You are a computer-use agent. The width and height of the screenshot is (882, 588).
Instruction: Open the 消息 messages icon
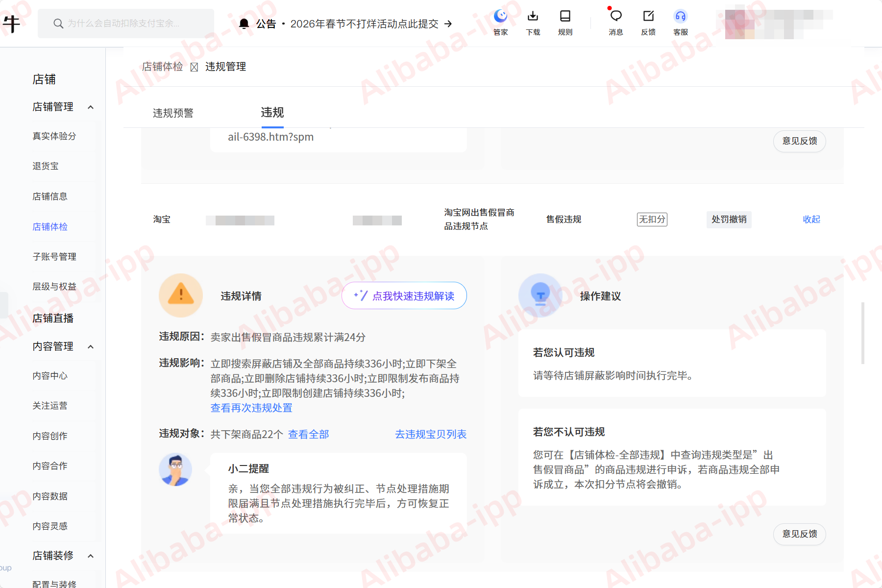(x=615, y=23)
